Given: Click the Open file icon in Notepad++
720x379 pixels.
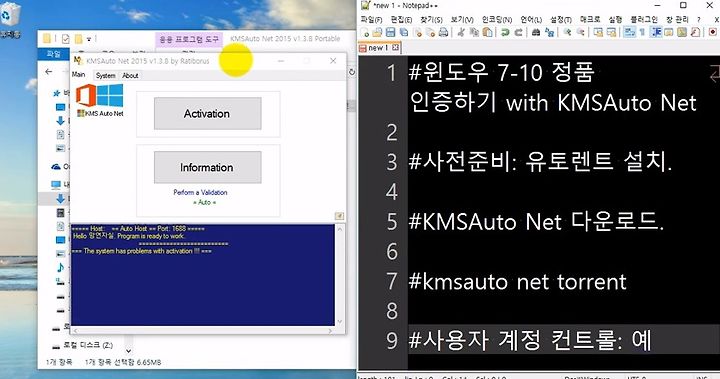Looking at the screenshot, I should pyautogui.click(x=377, y=32).
